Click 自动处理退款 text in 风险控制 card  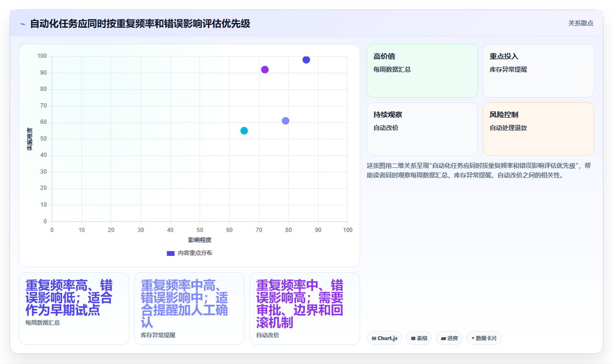point(508,128)
